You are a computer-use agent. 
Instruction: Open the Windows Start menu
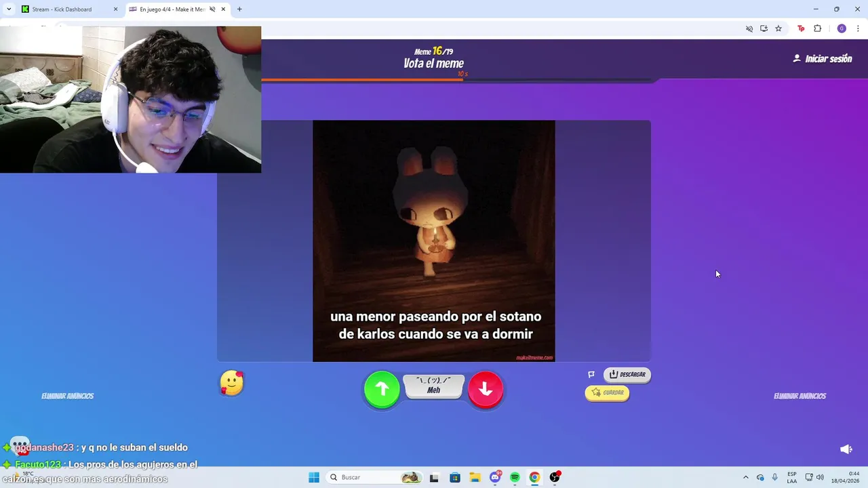click(314, 477)
